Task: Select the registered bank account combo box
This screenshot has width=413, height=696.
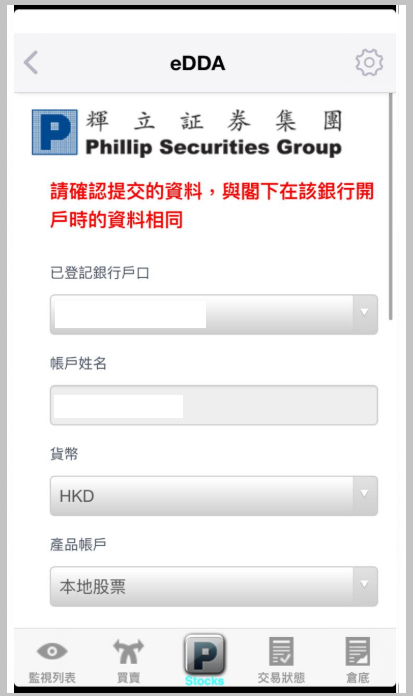Action: point(214,314)
